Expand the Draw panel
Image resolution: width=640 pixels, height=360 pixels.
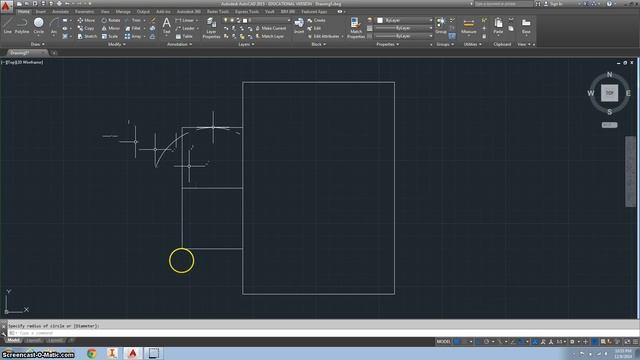coord(38,44)
